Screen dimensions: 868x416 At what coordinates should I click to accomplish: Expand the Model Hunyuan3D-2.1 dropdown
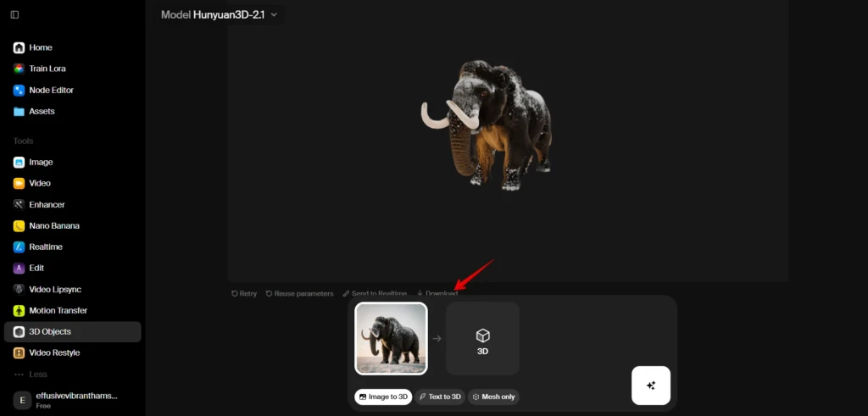(220, 15)
